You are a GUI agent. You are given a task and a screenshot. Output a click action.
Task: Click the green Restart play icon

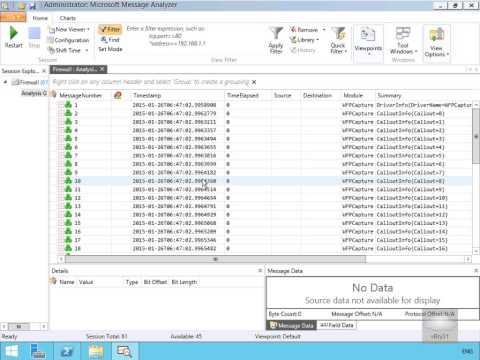coord(13,33)
